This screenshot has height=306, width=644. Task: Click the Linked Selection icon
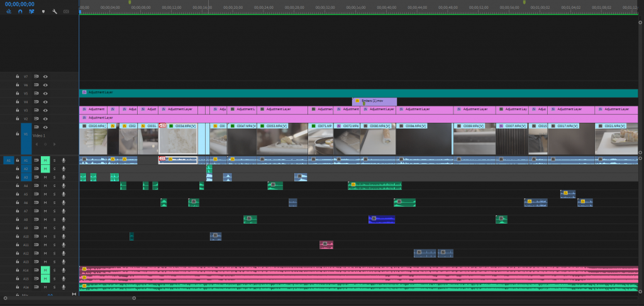(x=31, y=11)
